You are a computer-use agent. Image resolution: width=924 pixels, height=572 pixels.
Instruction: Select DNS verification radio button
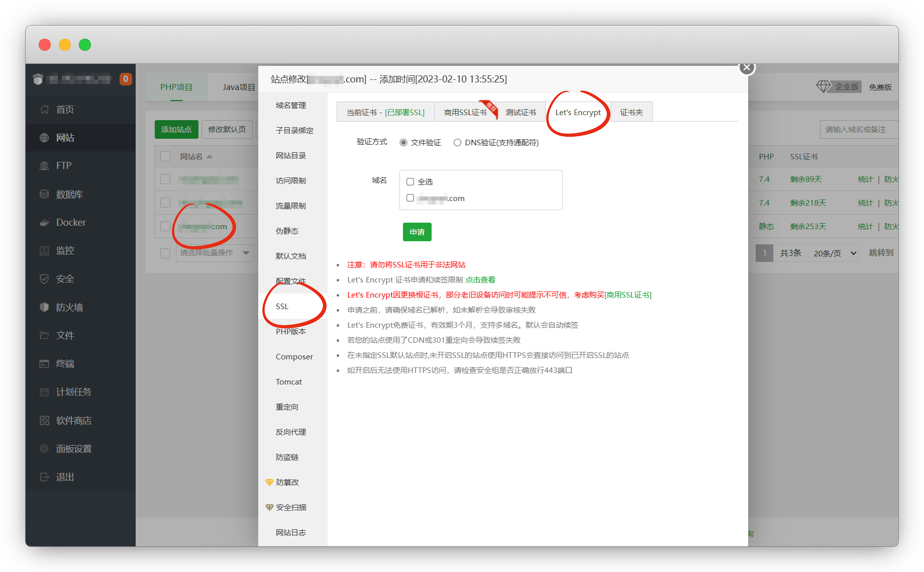click(457, 143)
